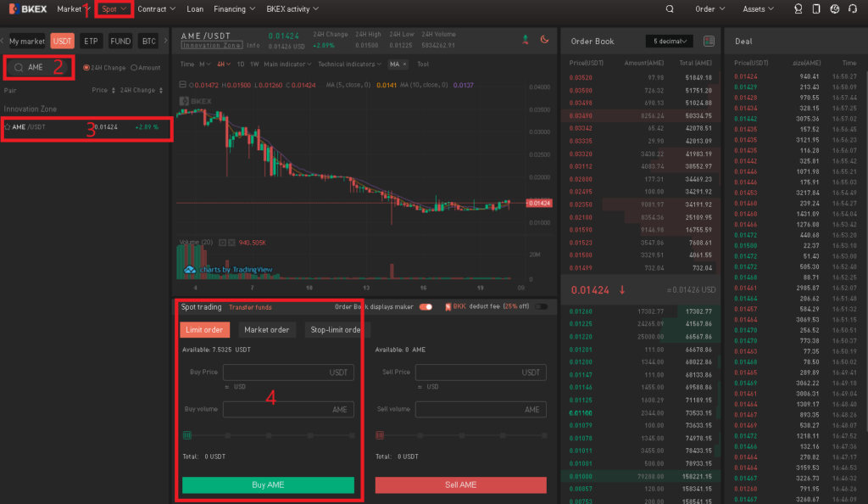Select the Limit order tab
The height and width of the screenshot is (504, 868).
click(x=204, y=329)
